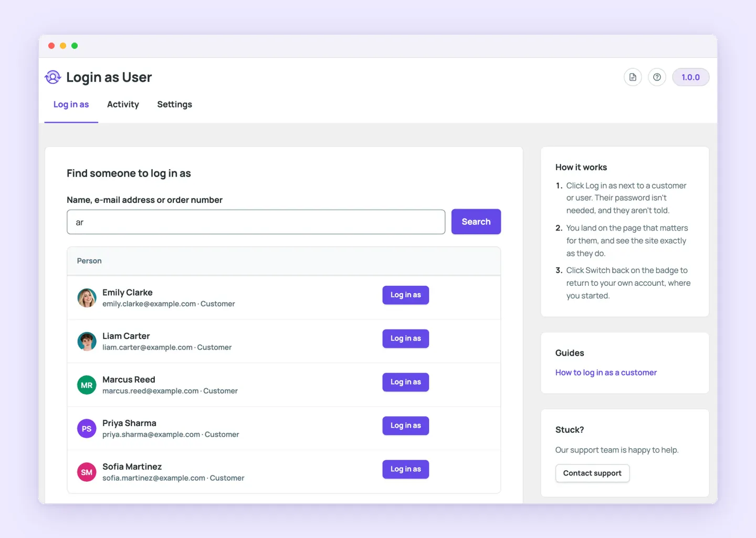756x538 pixels.
Task: Click sofia.martinez@example.com email text
Action: click(x=154, y=478)
